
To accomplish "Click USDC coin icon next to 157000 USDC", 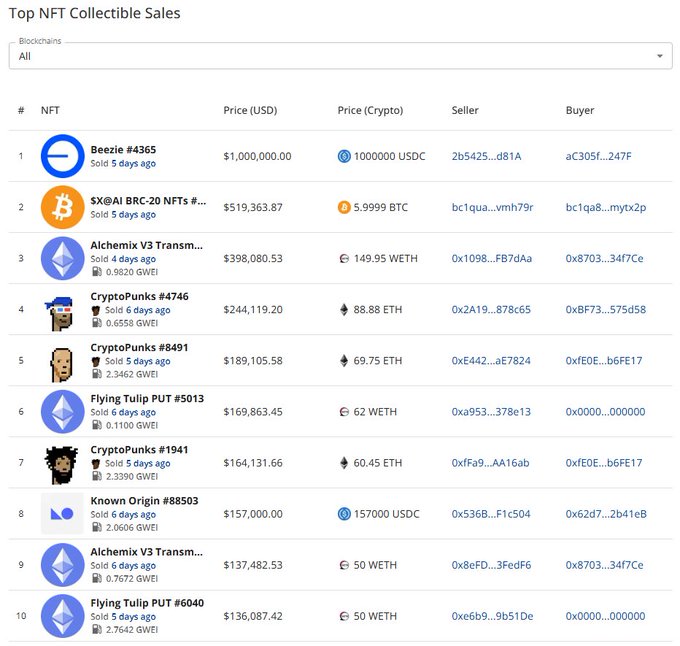I will pos(344,514).
